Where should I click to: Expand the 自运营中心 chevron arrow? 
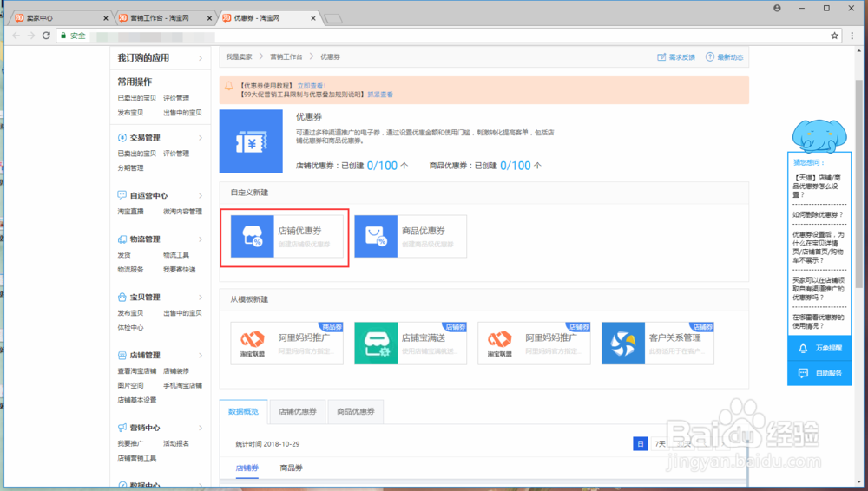tap(201, 195)
